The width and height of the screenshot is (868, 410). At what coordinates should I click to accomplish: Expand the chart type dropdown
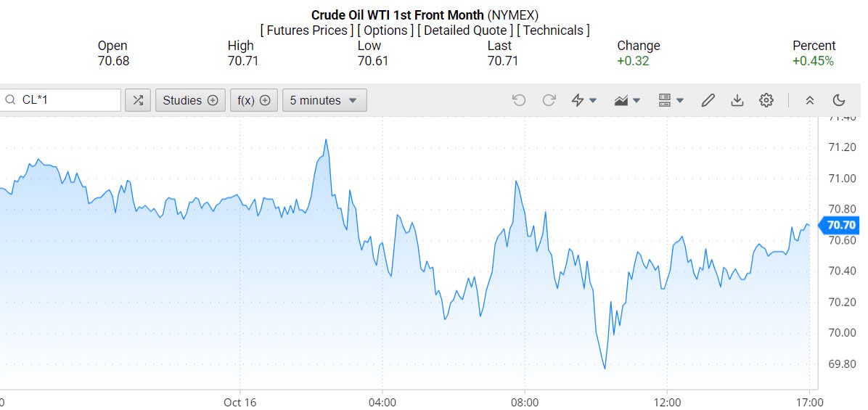[627, 100]
